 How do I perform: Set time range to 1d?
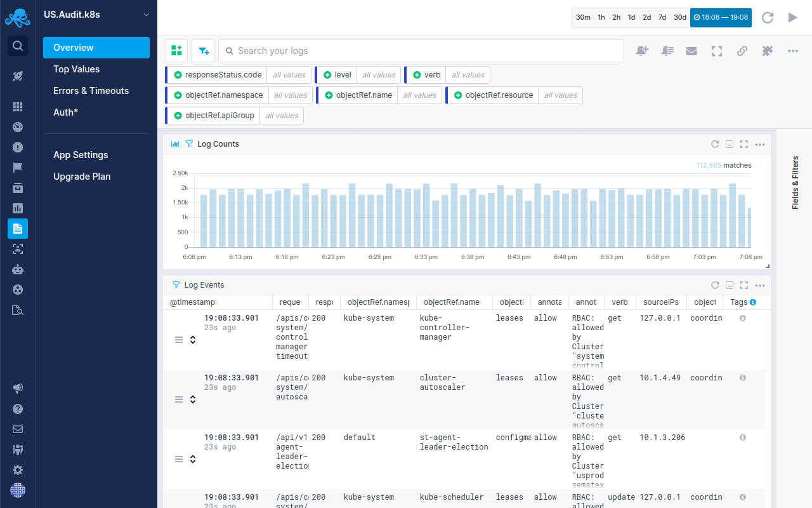click(632, 17)
